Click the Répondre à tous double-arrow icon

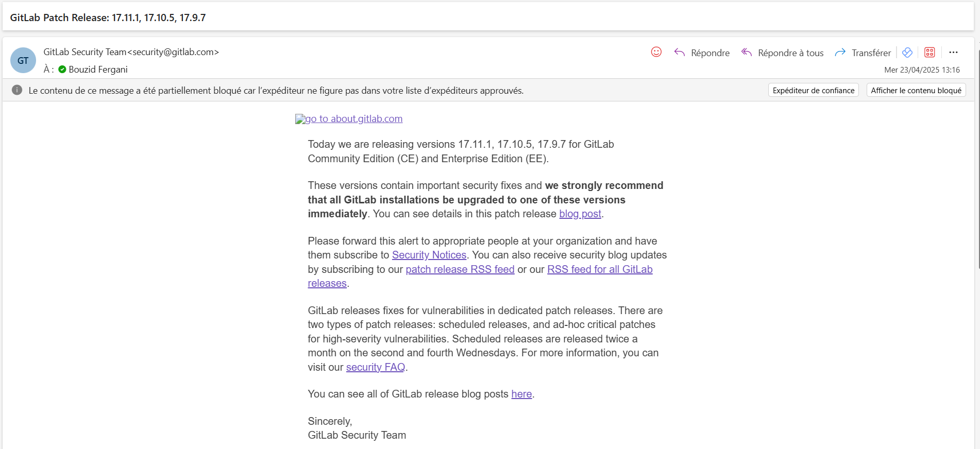[x=747, y=53]
